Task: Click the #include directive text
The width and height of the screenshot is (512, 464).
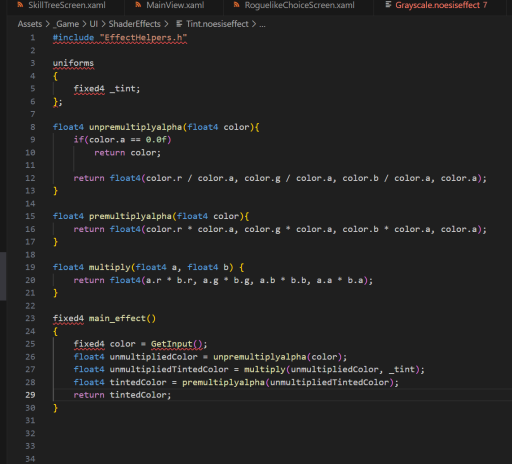Action: 73,37
